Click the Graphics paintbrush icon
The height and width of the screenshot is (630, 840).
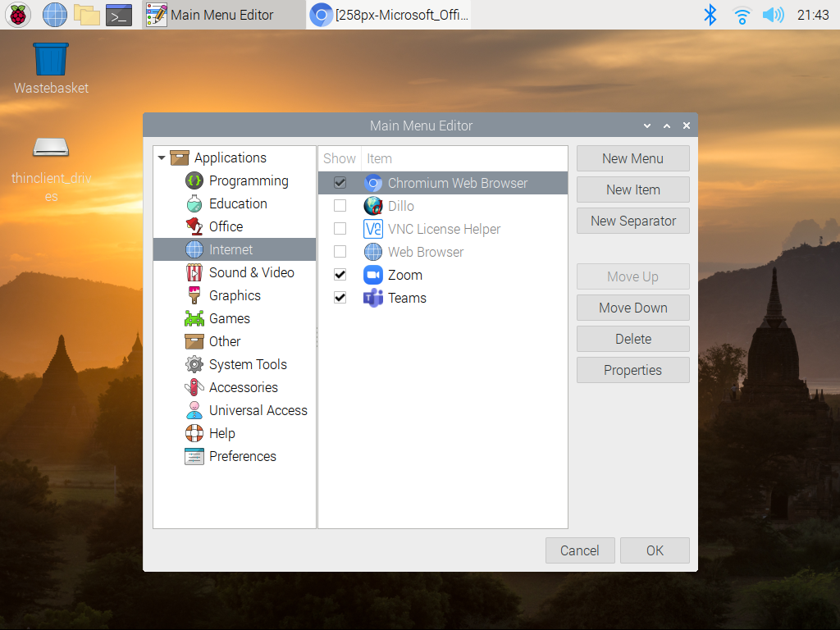pos(194,295)
